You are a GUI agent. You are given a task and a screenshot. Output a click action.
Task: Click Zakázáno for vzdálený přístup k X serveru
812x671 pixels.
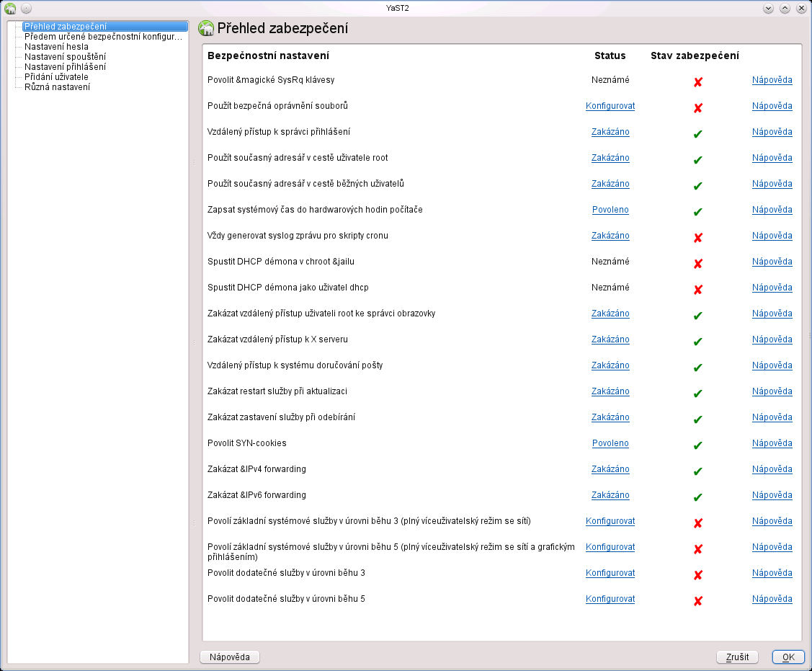(x=610, y=339)
